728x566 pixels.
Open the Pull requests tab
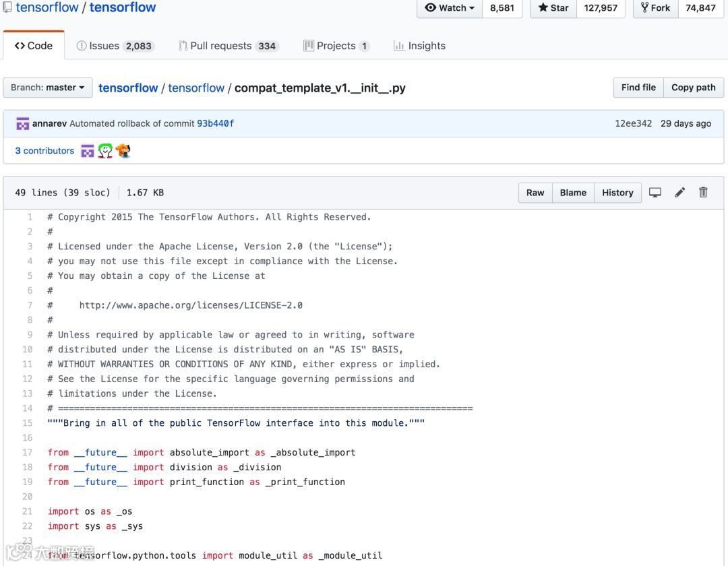[x=228, y=46]
